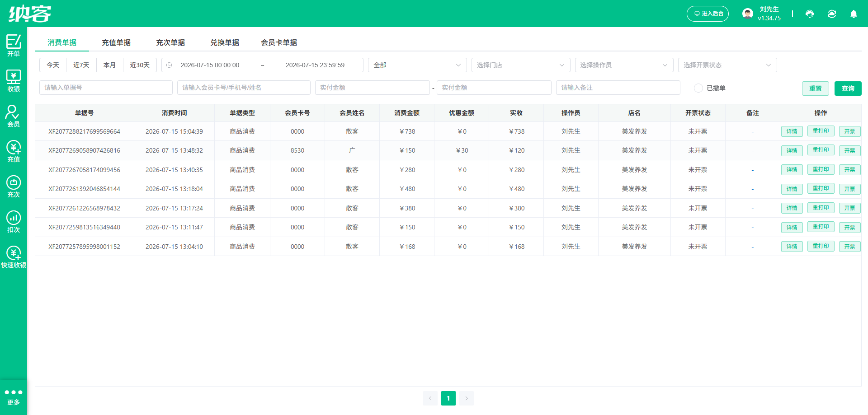Click 开票 for the ¥738 order
Screen dimensions: 868x415
850,131
